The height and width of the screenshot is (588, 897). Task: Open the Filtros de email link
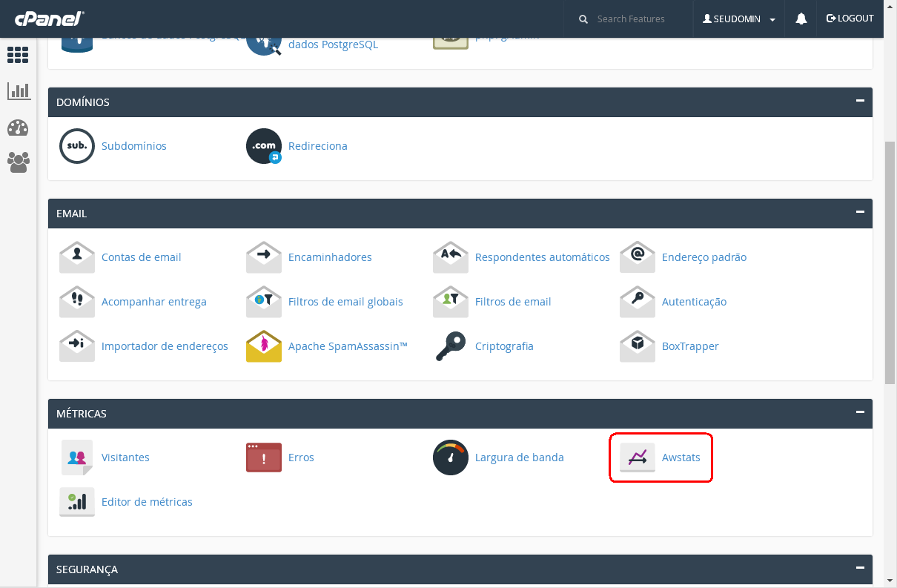pyautogui.click(x=513, y=302)
